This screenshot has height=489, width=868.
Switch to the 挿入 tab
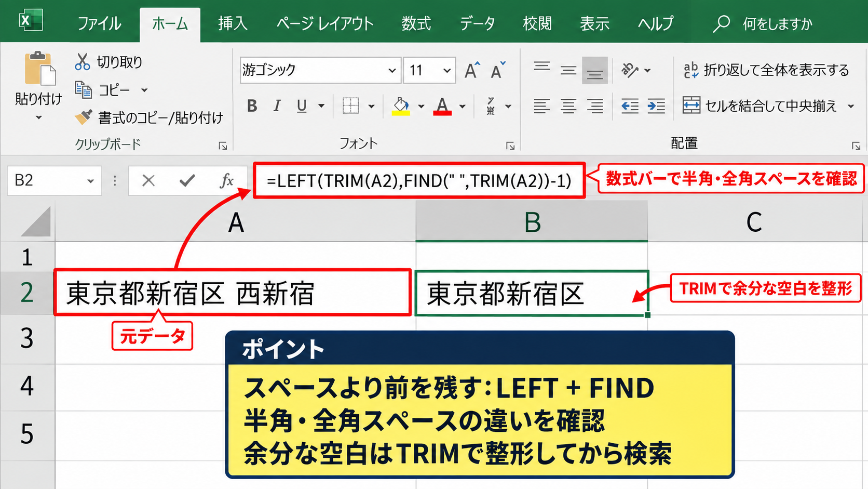click(233, 23)
